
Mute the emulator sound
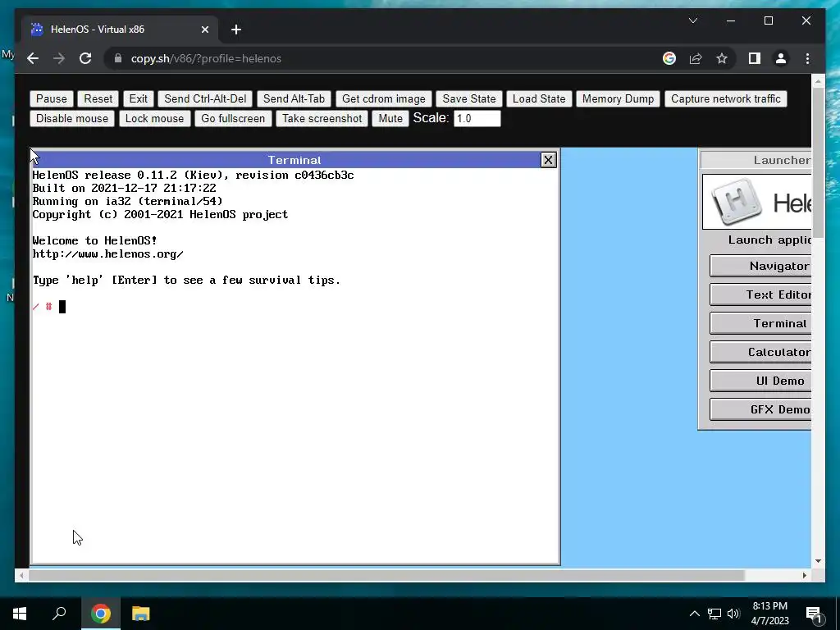coord(390,118)
